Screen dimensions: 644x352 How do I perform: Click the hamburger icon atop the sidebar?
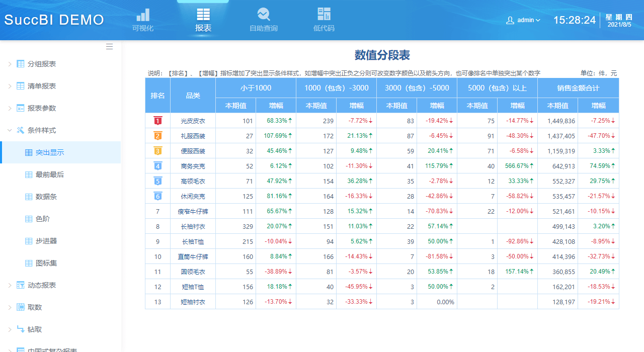pyautogui.click(x=109, y=46)
